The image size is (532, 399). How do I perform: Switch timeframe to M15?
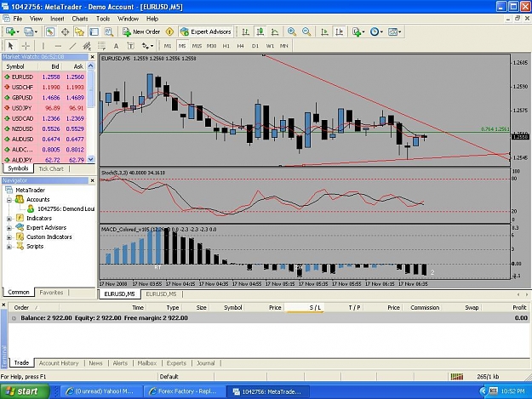click(197, 46)
